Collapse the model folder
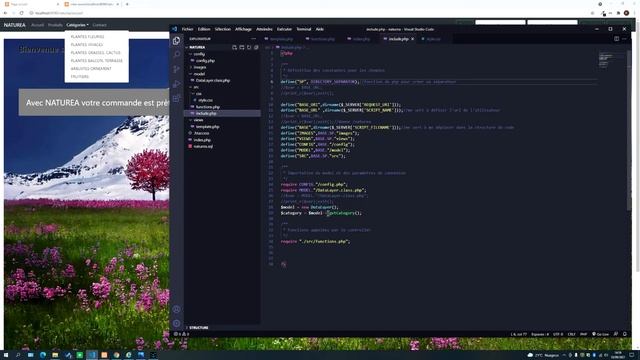 coord(199,74)
